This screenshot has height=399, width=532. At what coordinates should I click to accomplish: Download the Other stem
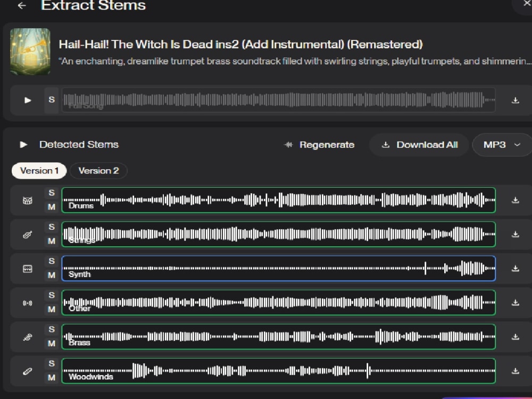515,302
